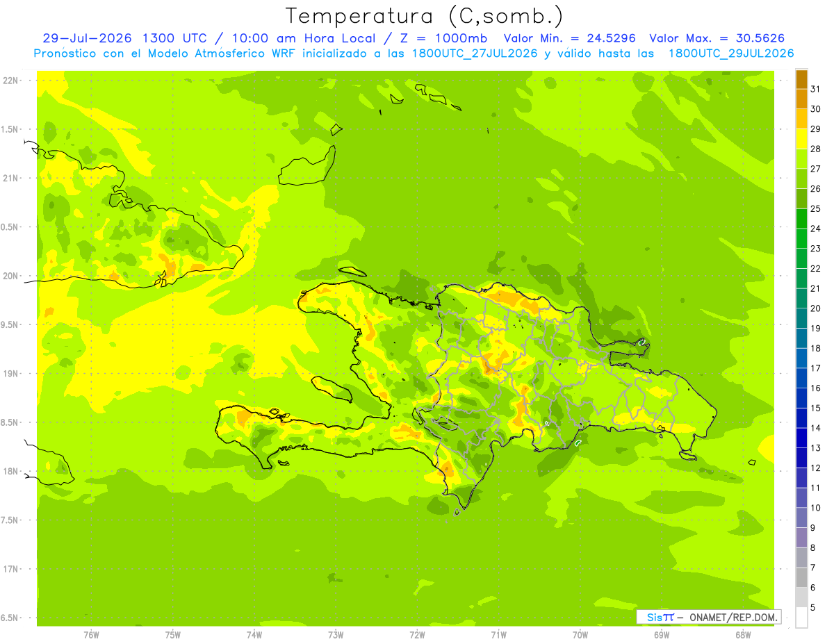
Task: Click the blue 15–16 color bar segment
Action: click(801, 398)
